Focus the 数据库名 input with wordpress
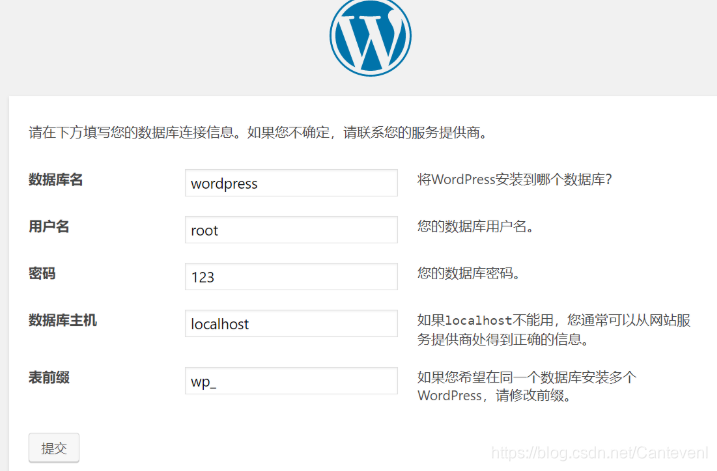The image size is (717, 471). (x=291, y=183)
